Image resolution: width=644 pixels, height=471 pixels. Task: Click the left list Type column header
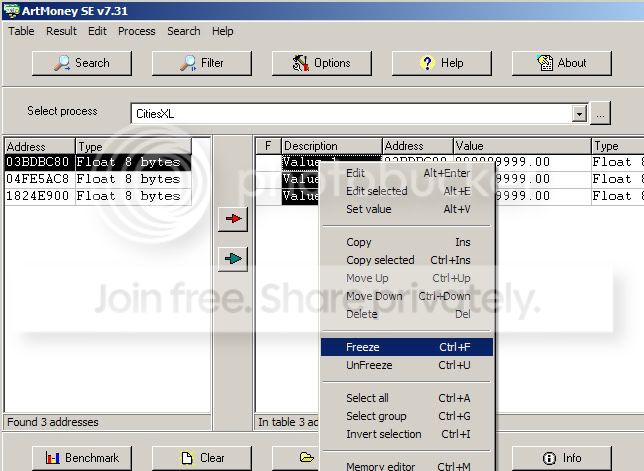133,147
